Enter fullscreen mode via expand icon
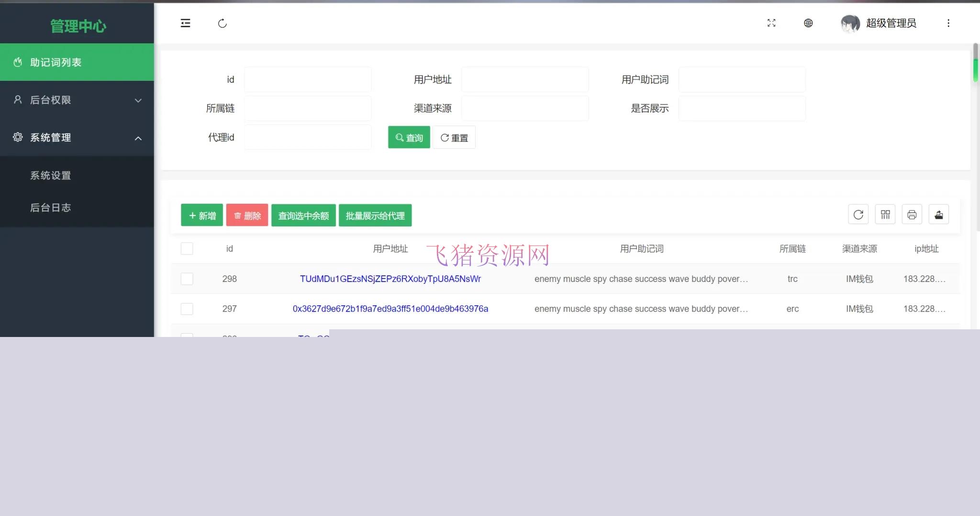 tap(771, 23)
